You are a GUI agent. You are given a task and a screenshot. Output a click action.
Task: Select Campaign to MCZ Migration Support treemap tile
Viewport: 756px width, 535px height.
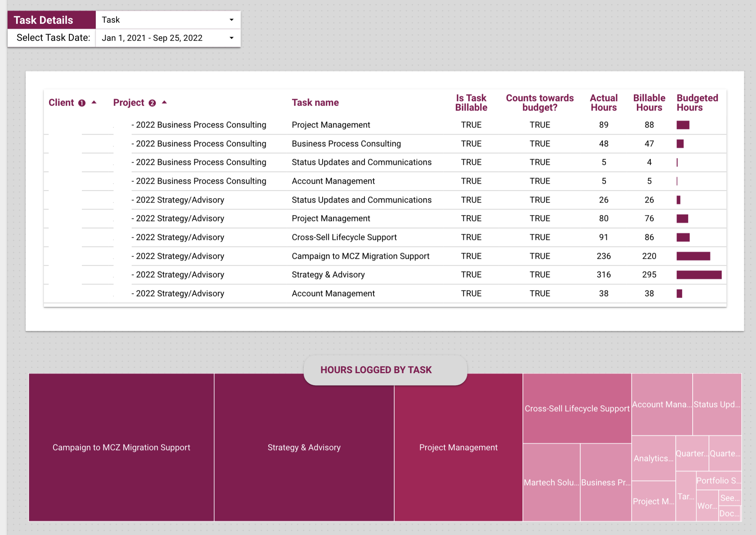tap(121, 447)
